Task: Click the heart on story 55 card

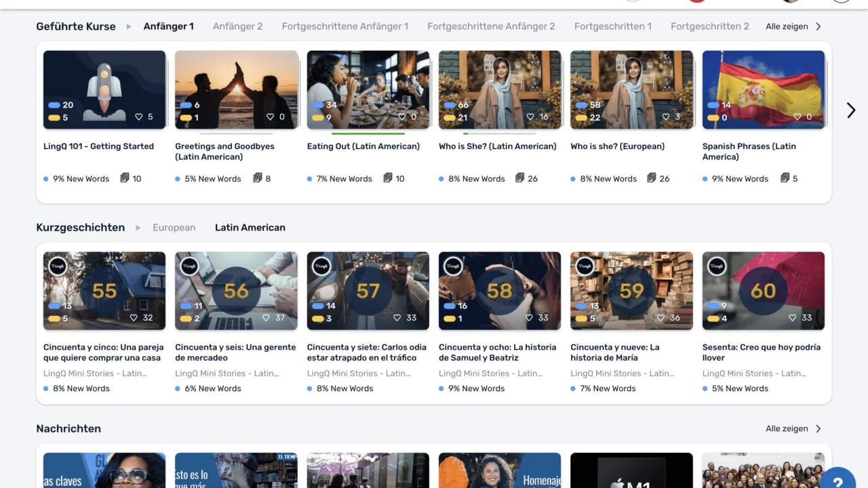Action: coord(134,318)
